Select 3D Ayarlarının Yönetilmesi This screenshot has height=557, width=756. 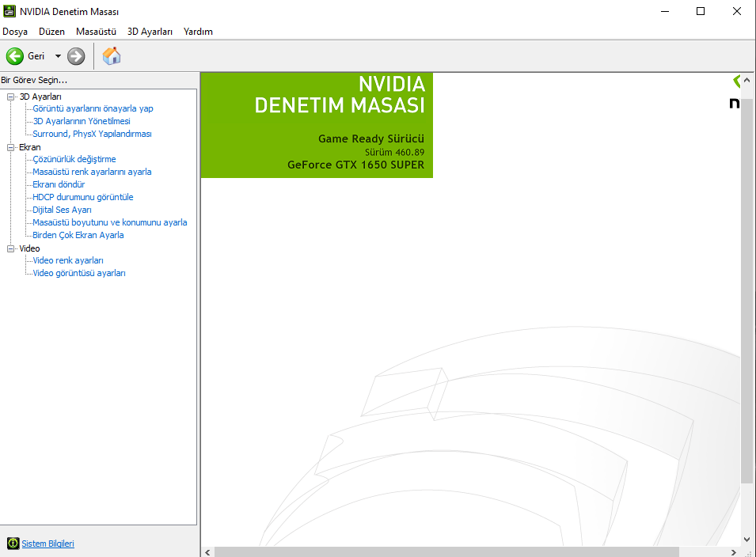point(81,121)
